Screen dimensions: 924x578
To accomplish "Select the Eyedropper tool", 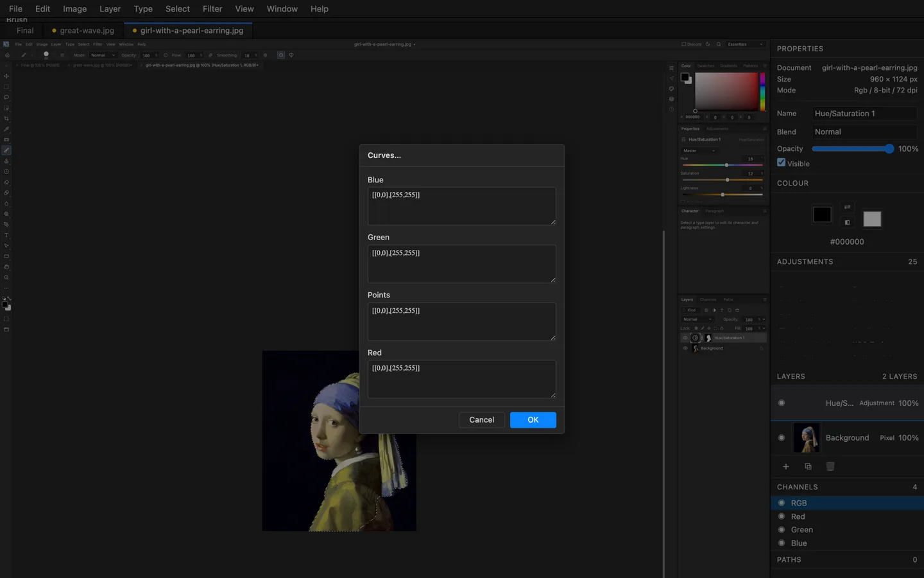I will tap(6, 128).
